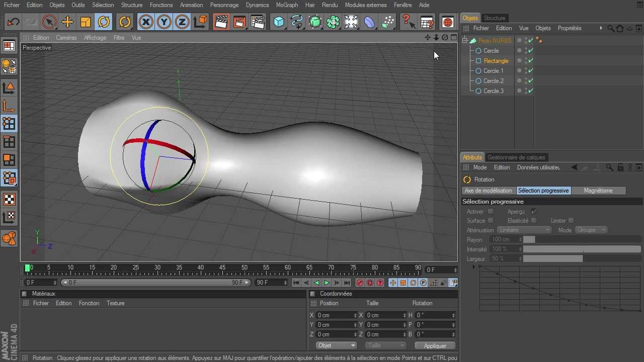Image resolution: width=644 pixels, height=362 pixels.
Task: Uncheck the Aperçu checkbox
Action: pos(534,212)
